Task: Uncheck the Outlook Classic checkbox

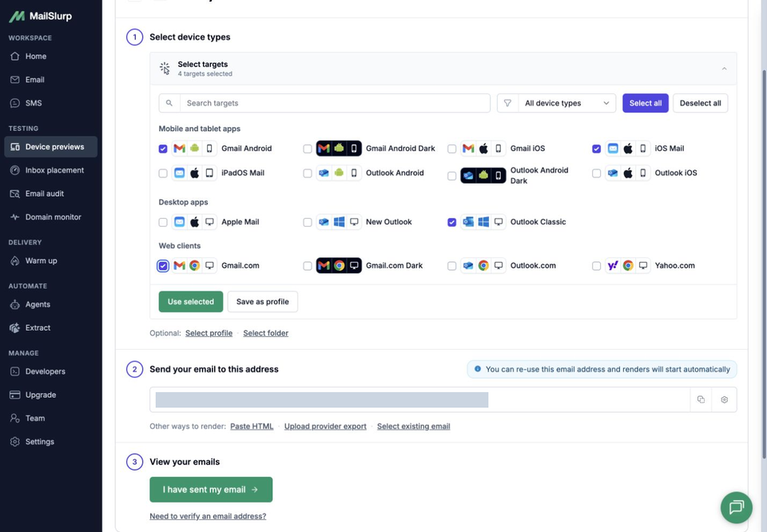Action: point(452,223)
